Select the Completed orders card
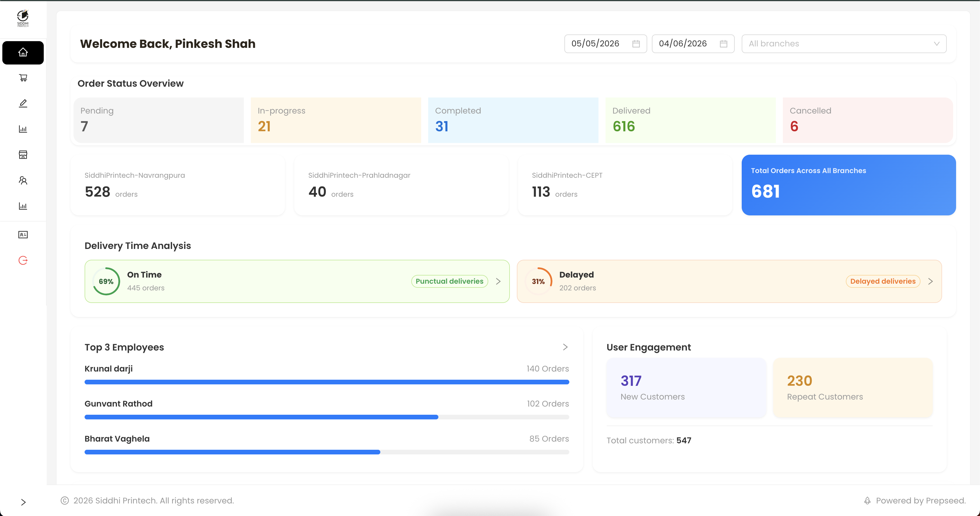This screenshot has width=980, height=516. pyautogui.click(x=513, y=120)
